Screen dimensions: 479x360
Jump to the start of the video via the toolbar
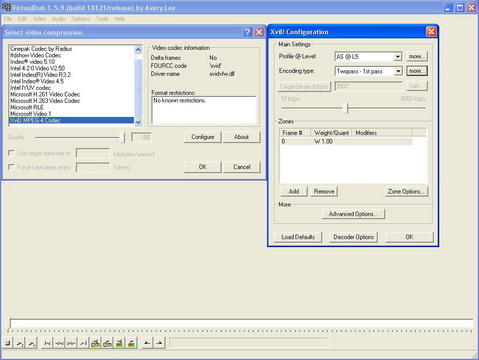click(x=47, y=343)
